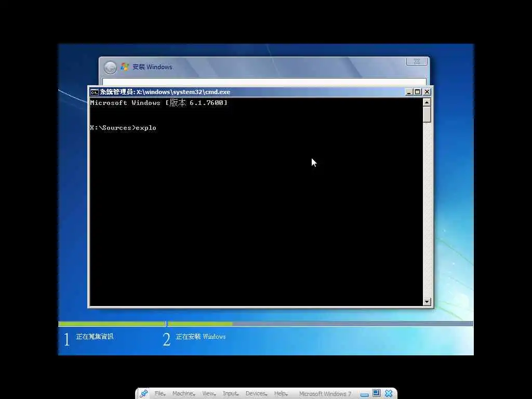Click the 'X:\Sources>explo' command line

point(123,128)
